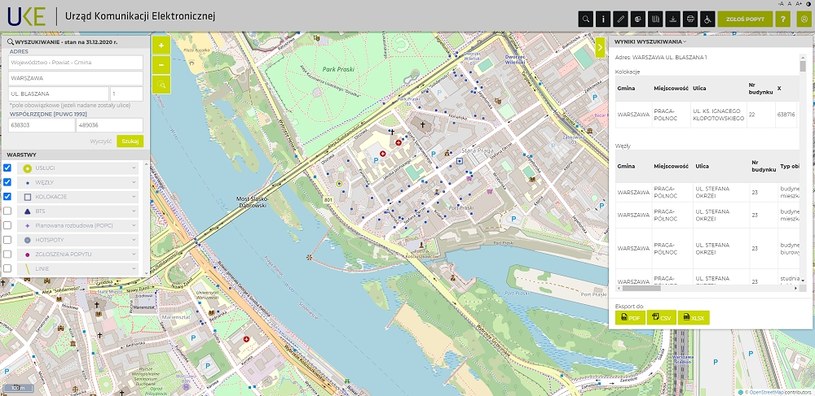The width and height of the screenshot is (815, 396).
Task: Click the question mark help button
Action: point(783,19)
